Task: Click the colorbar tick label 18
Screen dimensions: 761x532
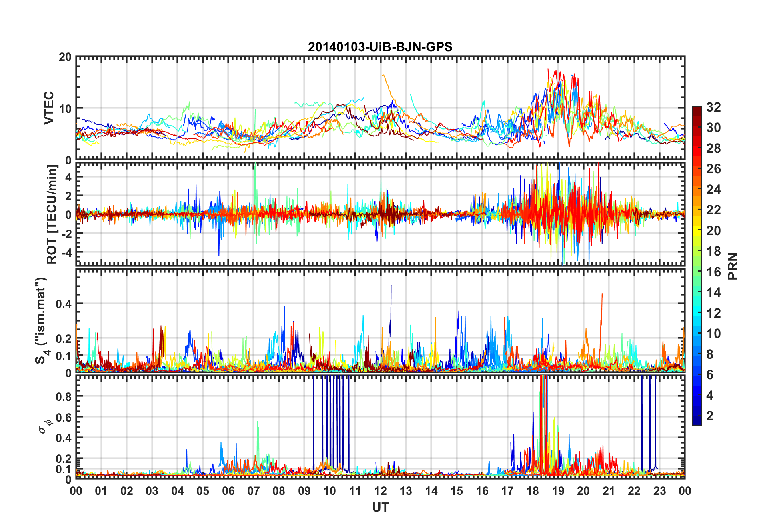Action: click(714, 251)
